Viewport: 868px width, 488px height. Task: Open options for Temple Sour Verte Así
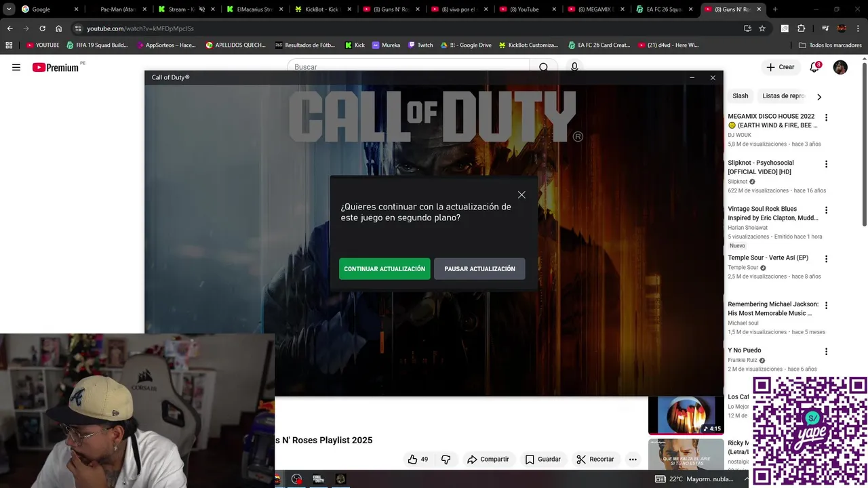tap(826, 259)
